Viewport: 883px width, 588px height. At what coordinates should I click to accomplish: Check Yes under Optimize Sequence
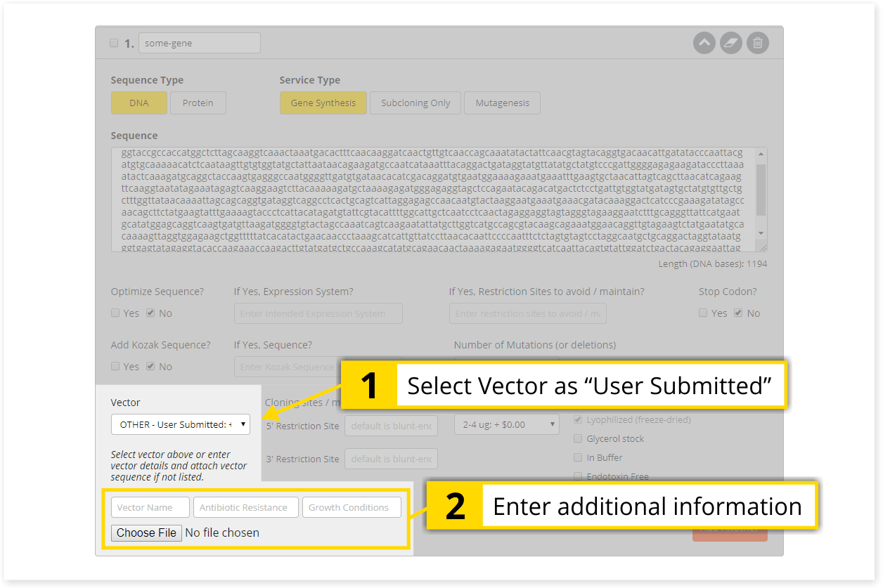115,313
